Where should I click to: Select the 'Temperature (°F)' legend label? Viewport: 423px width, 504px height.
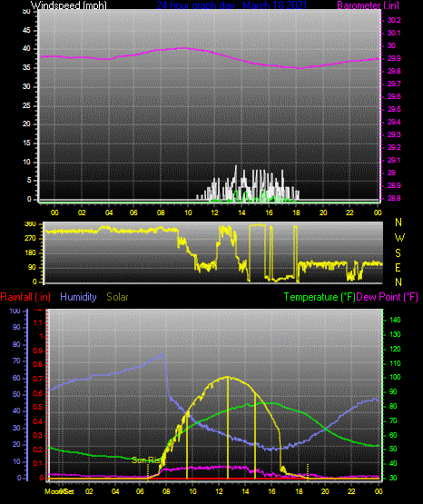point(320,297)
